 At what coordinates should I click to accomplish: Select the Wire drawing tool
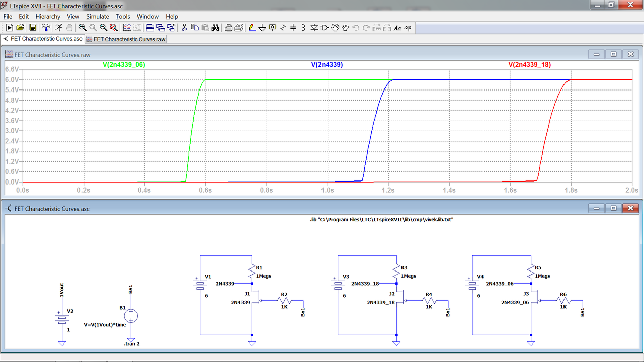251,28
